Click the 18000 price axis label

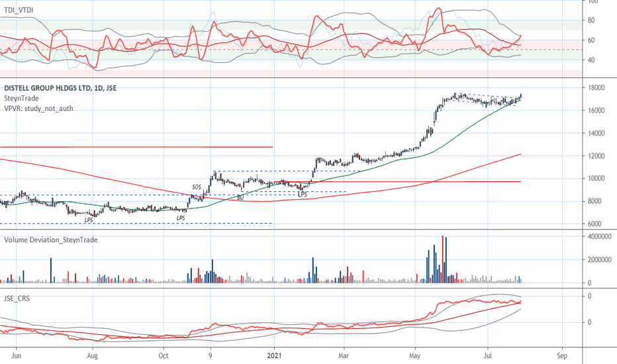(x=596, y=88)
